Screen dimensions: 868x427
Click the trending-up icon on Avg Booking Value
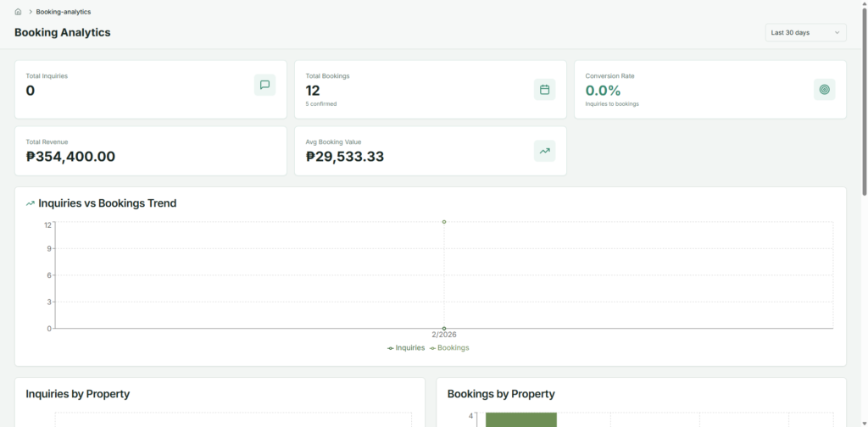pos(544,151)
